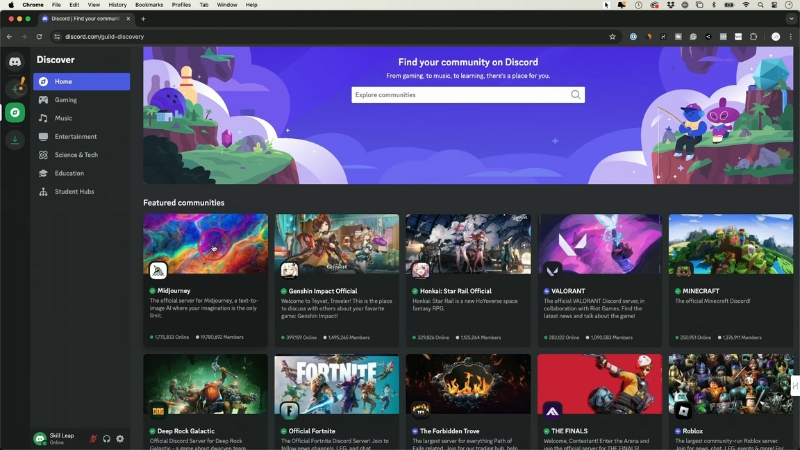Select the Gaming category
Screen dimensions: 800x450
click(x=66, y=100)
